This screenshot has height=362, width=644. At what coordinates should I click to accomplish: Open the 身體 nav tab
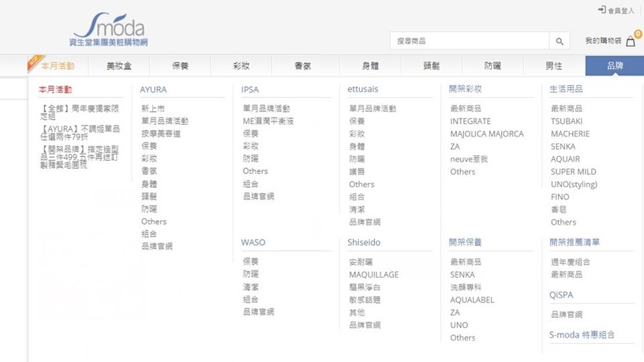(x=370, y=65)
